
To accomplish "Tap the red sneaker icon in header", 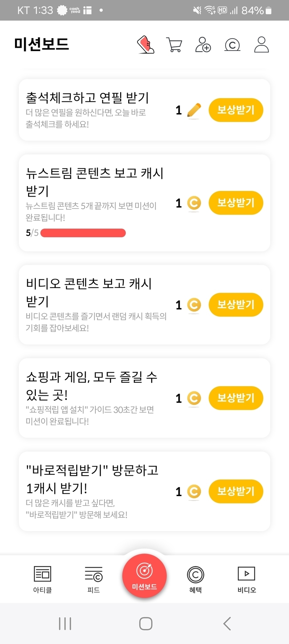I will 146,45.
